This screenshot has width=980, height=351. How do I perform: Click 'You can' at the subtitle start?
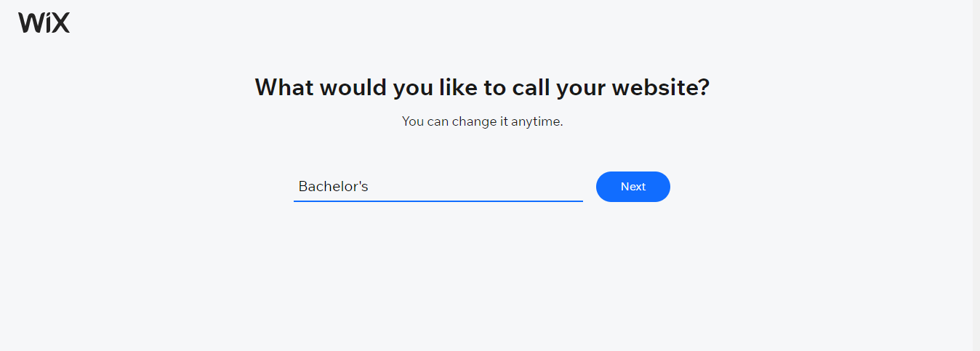(x=425, y=121)
